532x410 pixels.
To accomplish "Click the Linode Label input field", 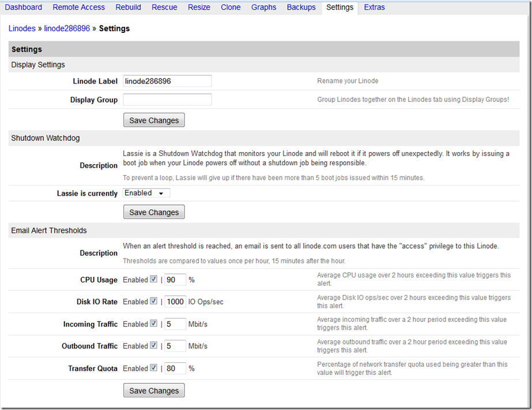I will [167, 81].
